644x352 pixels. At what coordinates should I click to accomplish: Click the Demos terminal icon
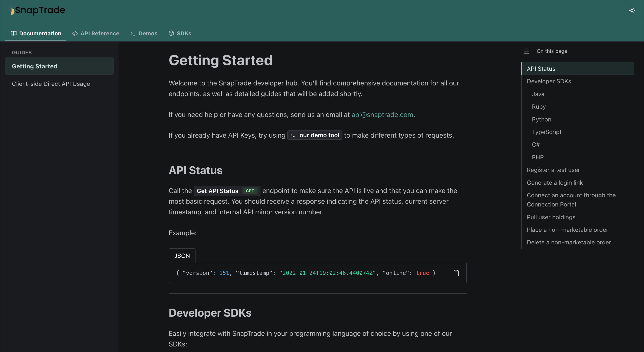click(x=132, y=33)
